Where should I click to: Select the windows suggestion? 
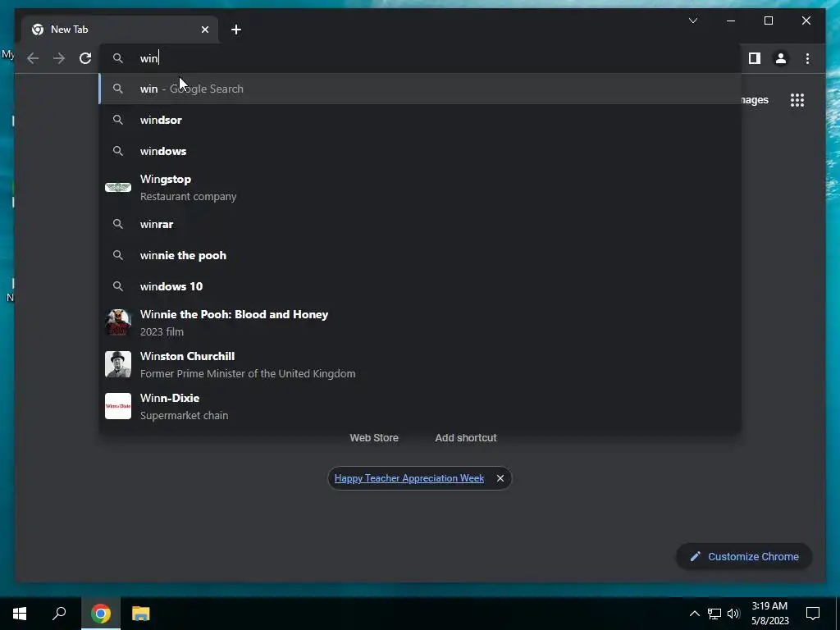(421, 151)
